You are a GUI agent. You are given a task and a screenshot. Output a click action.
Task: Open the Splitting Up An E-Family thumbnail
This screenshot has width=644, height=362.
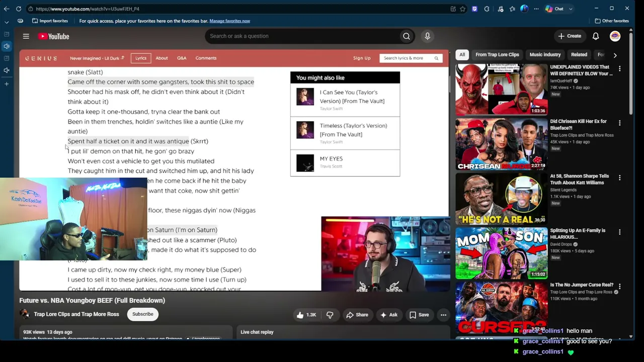click(501, 253)
